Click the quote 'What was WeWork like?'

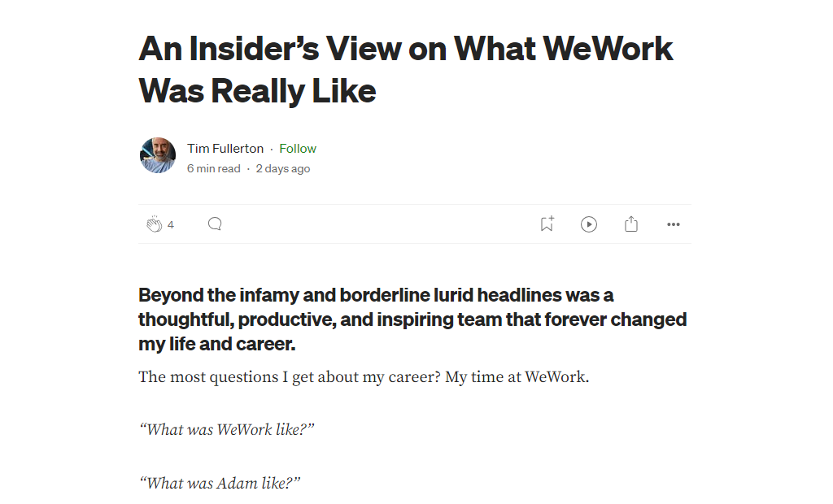point(226,430)
